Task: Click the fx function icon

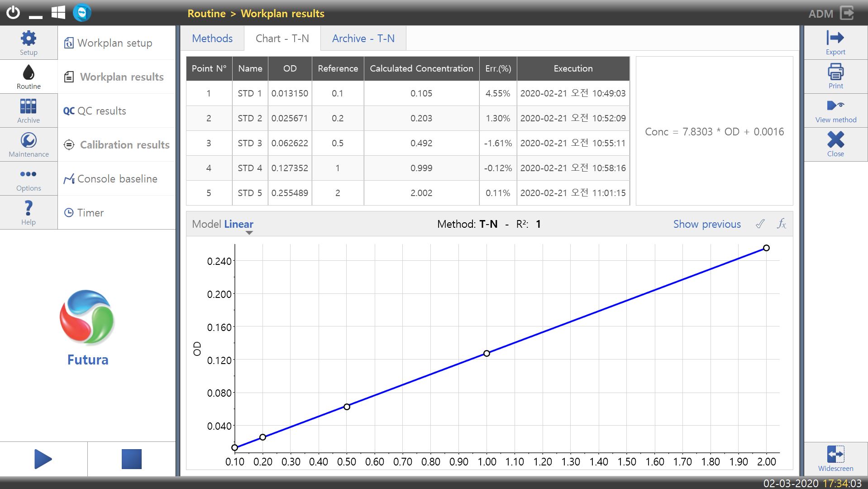Action: [x=782, y=224]
